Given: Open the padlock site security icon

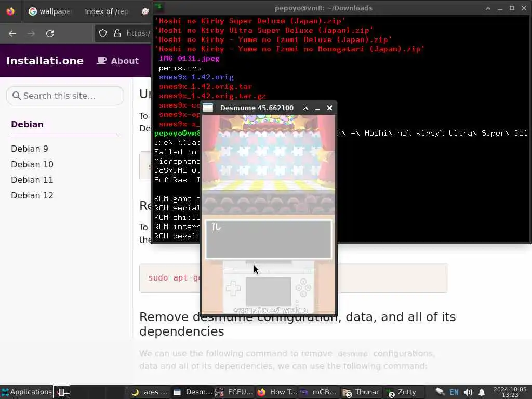Looking at the screenshot, I should point(117,33).
